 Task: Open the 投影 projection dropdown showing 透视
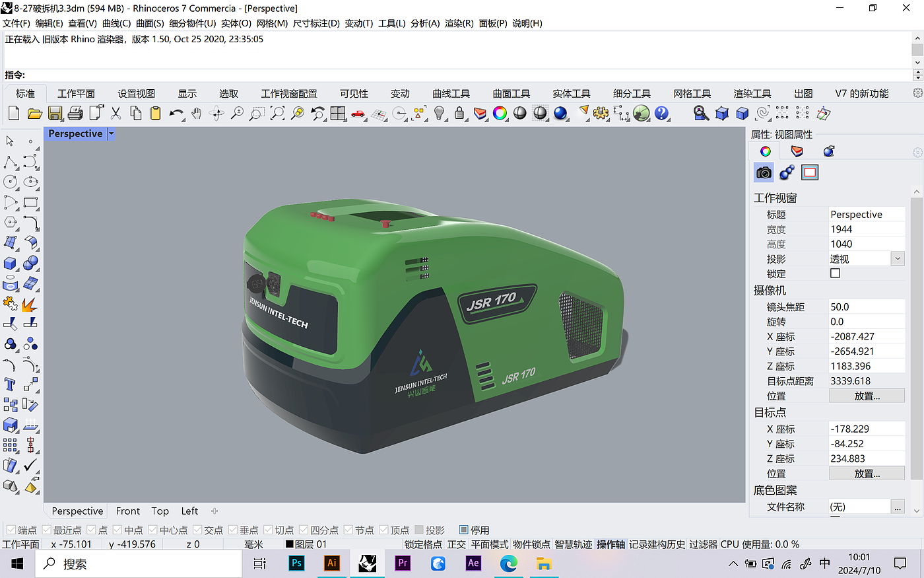(898, 258)
